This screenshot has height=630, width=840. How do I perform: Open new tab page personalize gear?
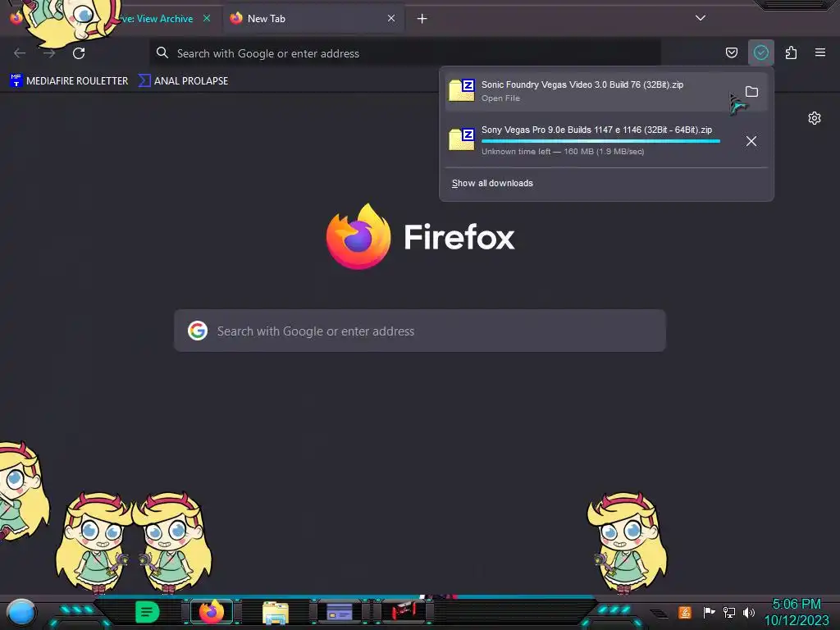click(815, 118)
